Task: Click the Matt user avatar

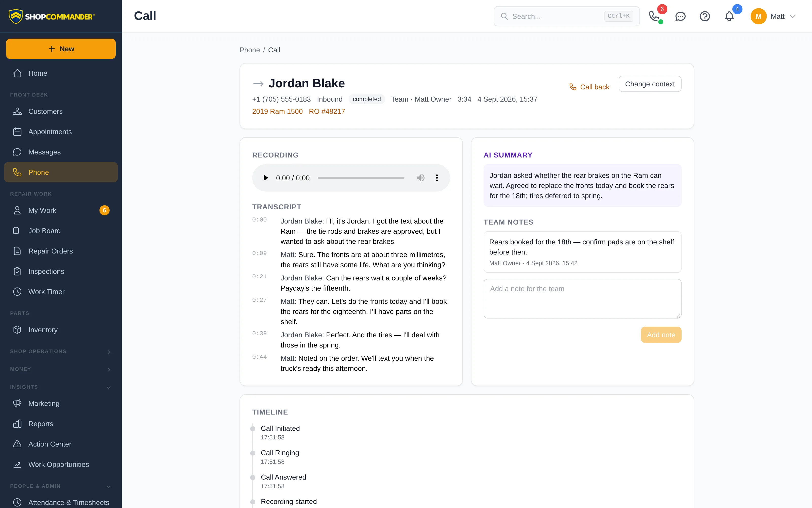Action: [x=758, y=16]
